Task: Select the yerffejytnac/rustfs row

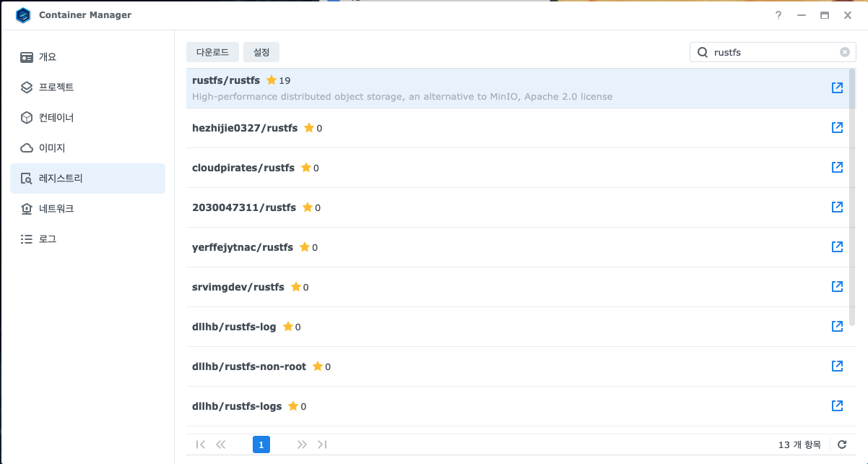Action: click(x=517, y=247)
